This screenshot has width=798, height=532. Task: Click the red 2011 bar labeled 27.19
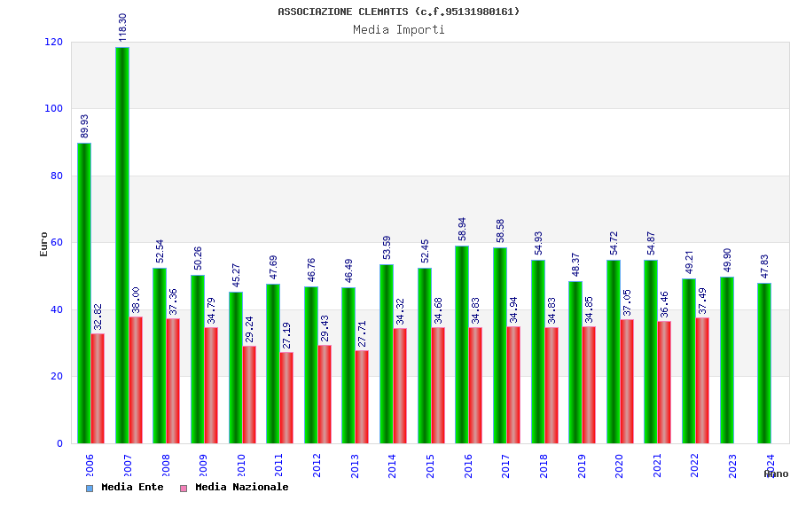[x=286, y=398]
